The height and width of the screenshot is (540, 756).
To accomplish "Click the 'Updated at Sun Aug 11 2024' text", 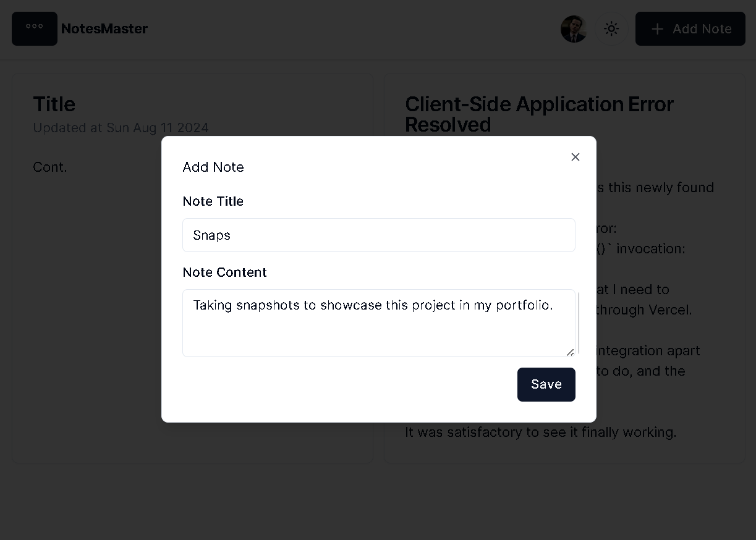I will tap(121, 128).
